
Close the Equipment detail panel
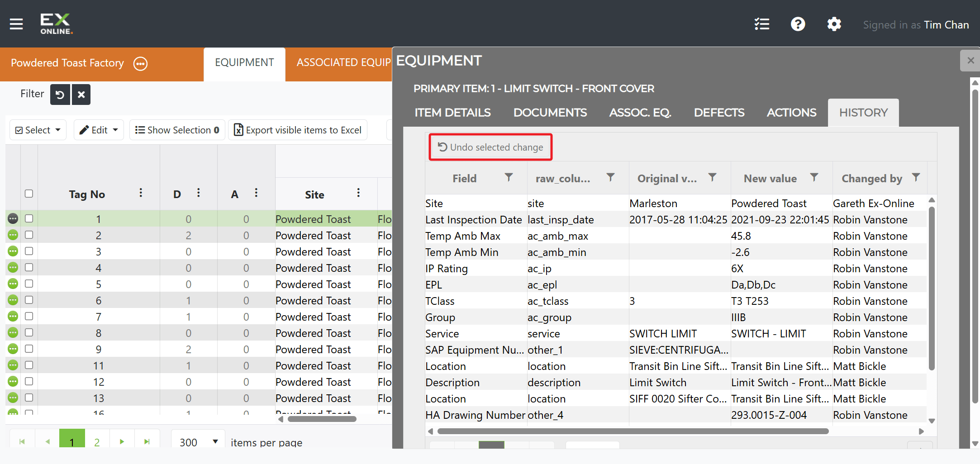tap(970, 61)
